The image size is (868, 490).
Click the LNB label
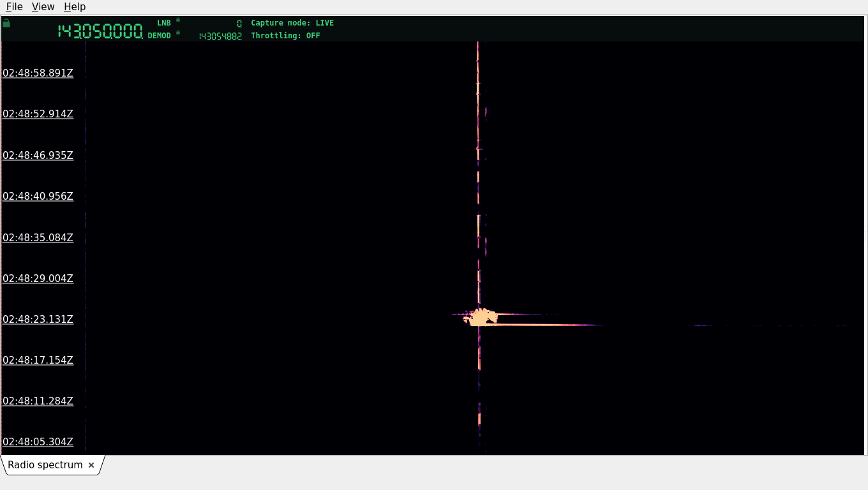164,23
